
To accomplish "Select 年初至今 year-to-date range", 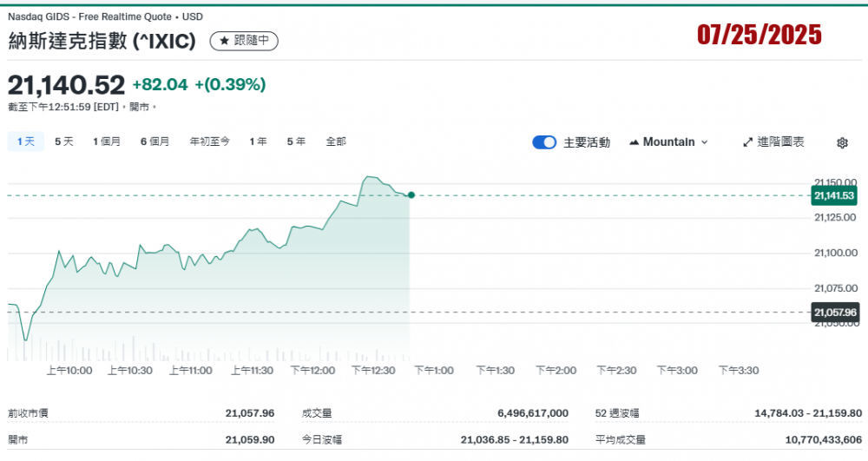I will point(209,142).
